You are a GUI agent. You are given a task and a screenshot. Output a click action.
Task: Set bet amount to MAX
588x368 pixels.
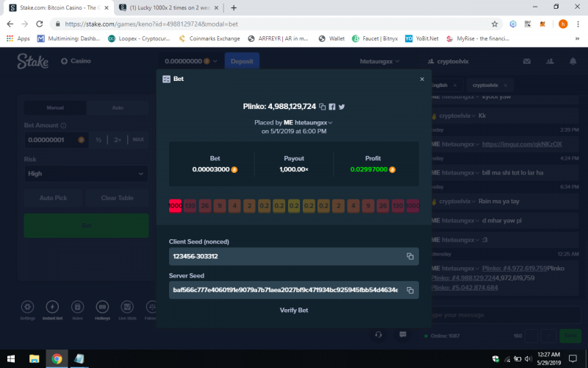138,140
